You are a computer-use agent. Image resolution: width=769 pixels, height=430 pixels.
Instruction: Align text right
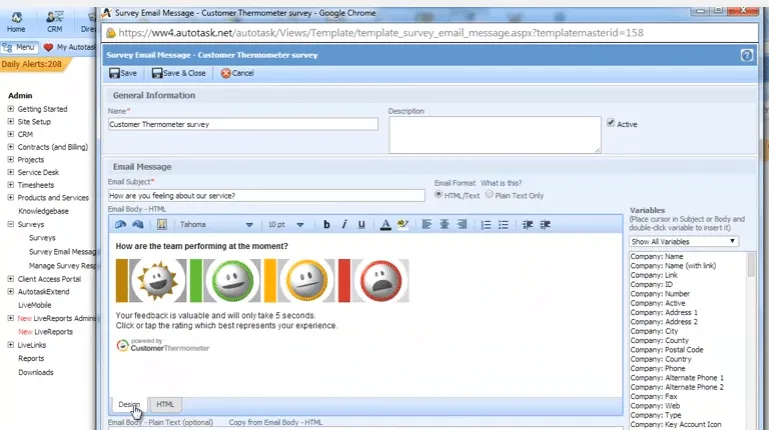pyautogui.click(x=461, y=225)
